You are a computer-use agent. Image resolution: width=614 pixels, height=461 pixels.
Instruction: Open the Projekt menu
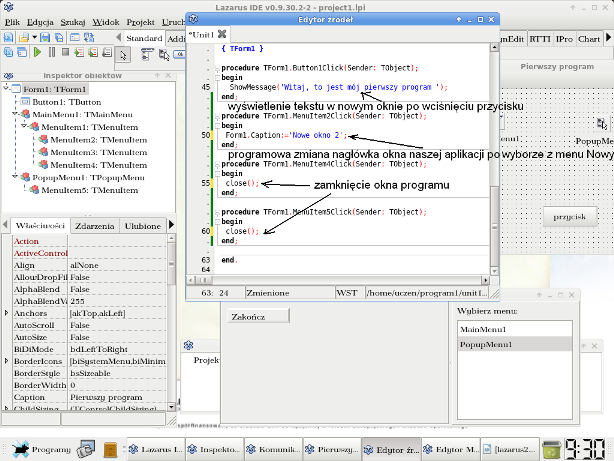tap(141, 22)
